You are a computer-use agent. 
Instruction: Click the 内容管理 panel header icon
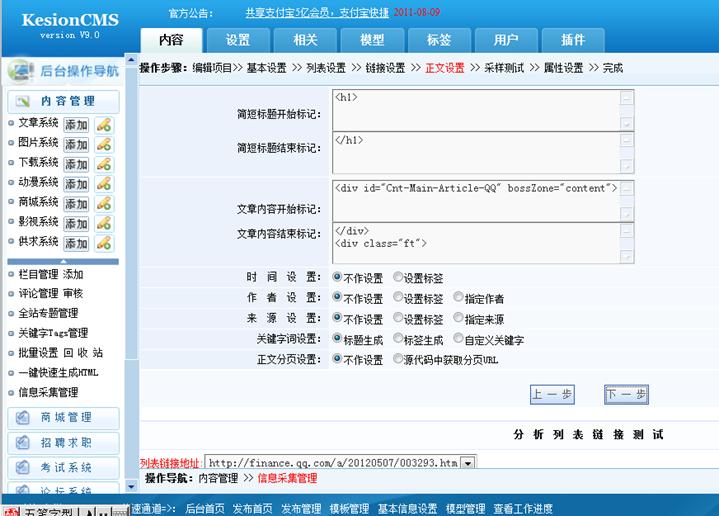pyautogui.click(x=22, y=101)
